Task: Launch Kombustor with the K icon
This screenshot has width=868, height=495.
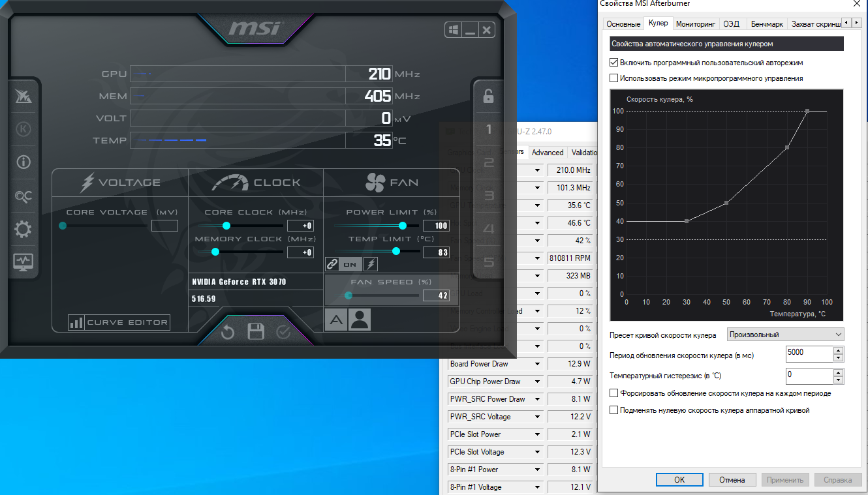Action: click(23, 129)
